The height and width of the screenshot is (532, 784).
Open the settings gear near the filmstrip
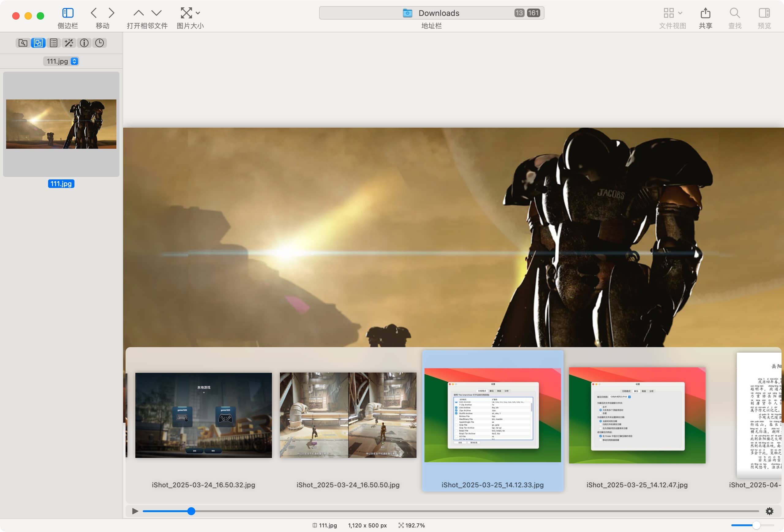[770, 511]
